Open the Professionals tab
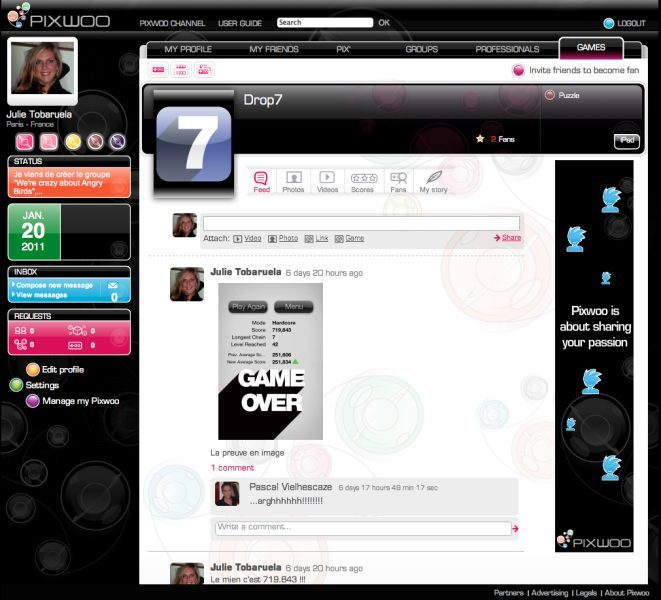 tap(507, 49)
